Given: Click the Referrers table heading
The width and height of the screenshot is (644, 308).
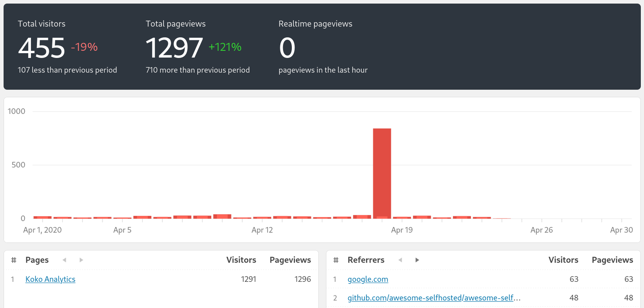Looking at the screenshot, I should click(x=366, y=260).
